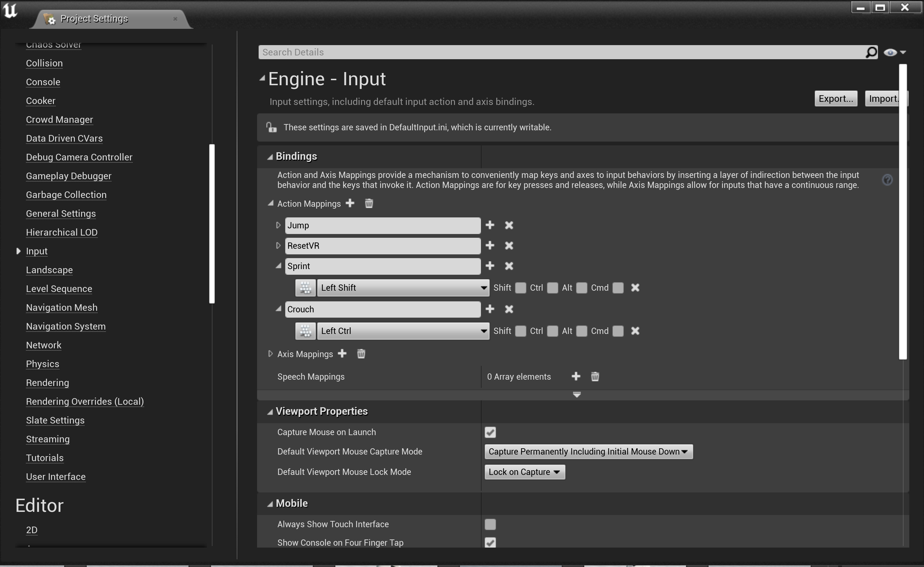The width and height of the screenshot is (924, 567).
Task: Switch to the Project Settings tab
Action: tap(94, 18)
